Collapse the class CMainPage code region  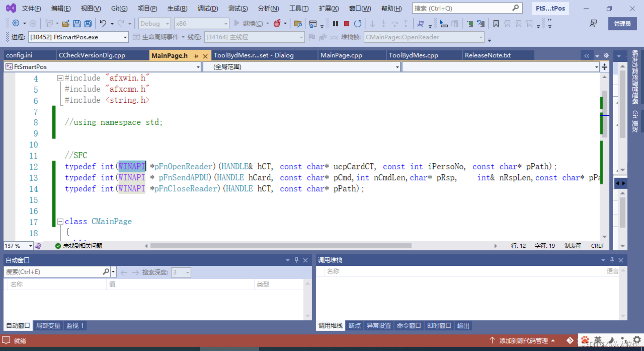click(60, 221)
